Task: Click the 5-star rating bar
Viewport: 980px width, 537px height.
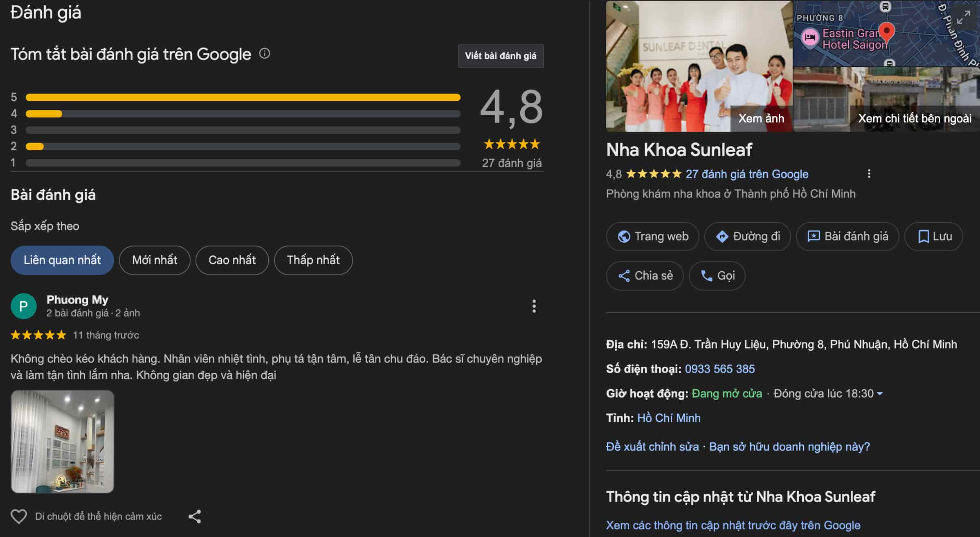Action: click(x=243, y=97)
